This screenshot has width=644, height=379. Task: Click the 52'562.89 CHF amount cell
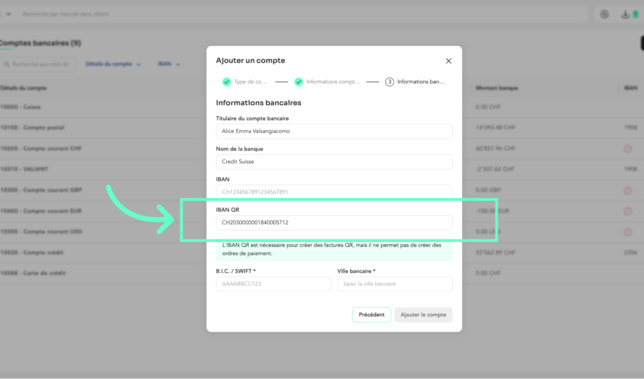[495, 253]
